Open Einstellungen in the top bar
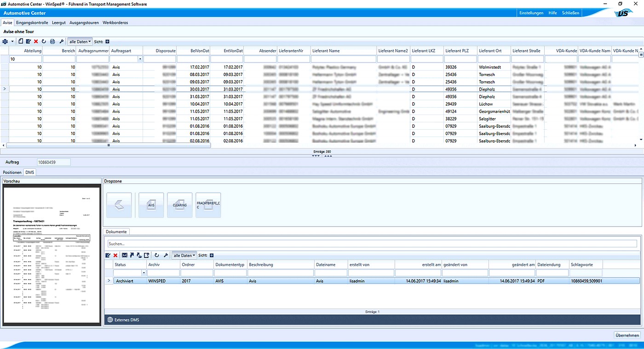Viewport: 644px width, 349px height. (x=531, y=13)
